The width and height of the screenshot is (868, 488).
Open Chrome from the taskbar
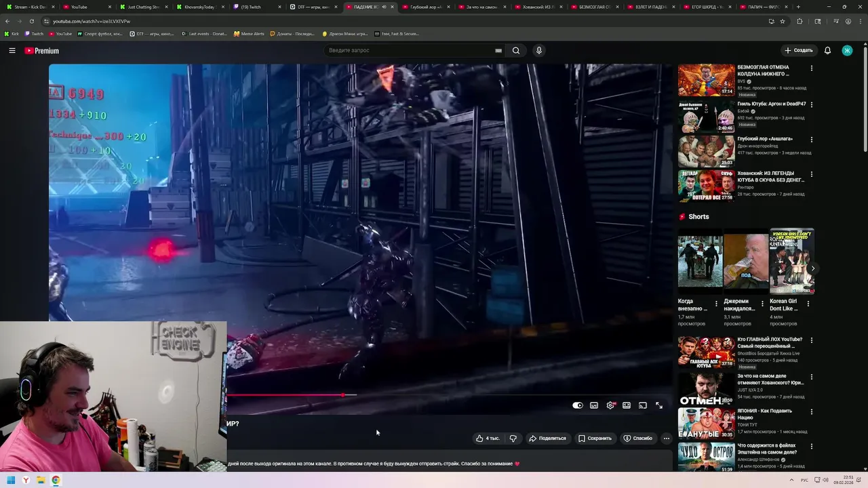tap(56, 481)
